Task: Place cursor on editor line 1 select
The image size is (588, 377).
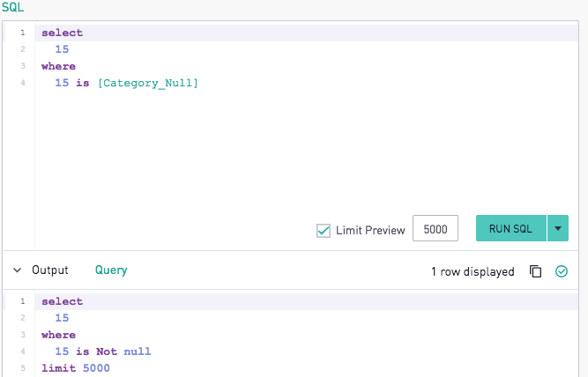Action: click(63, 33)
